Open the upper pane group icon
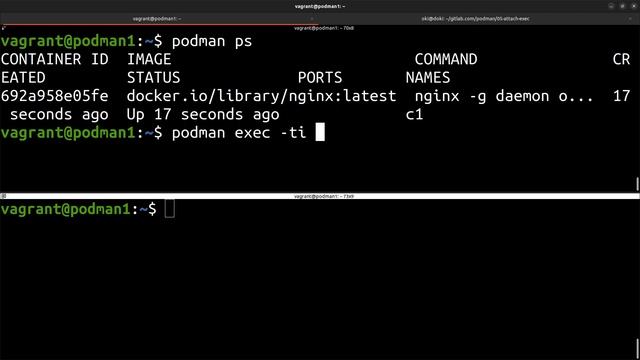The image size is (640, 360). click(x=4, y=28)
